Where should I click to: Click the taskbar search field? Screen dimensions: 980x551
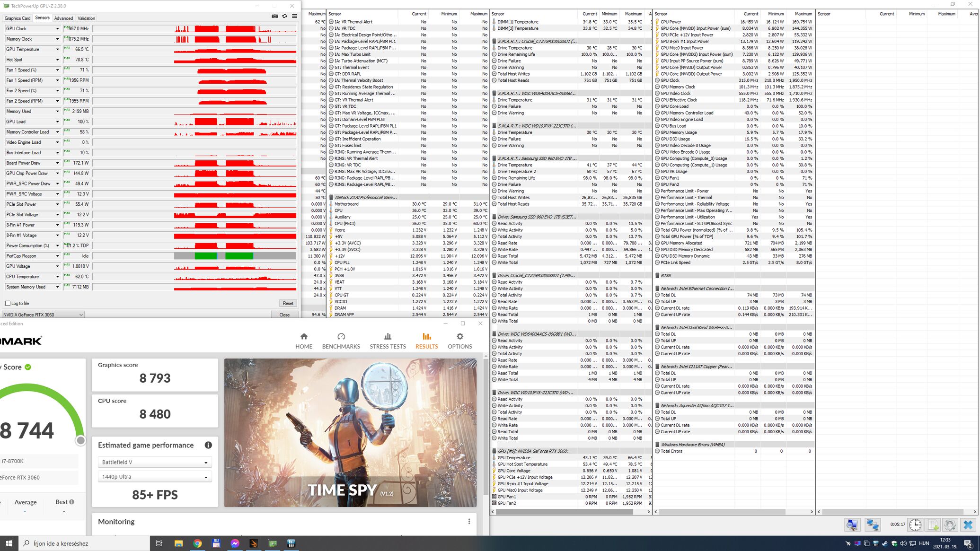(84, 543)
